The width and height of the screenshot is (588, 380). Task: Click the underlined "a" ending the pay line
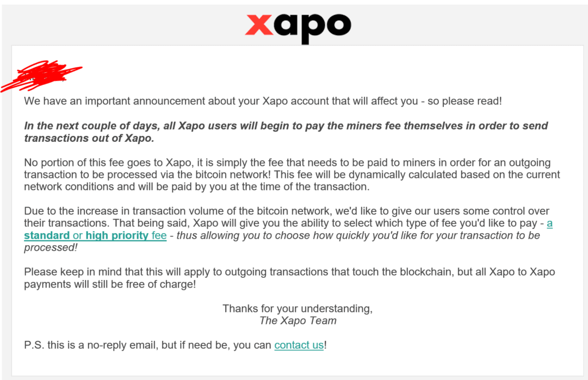pos(550,223)
